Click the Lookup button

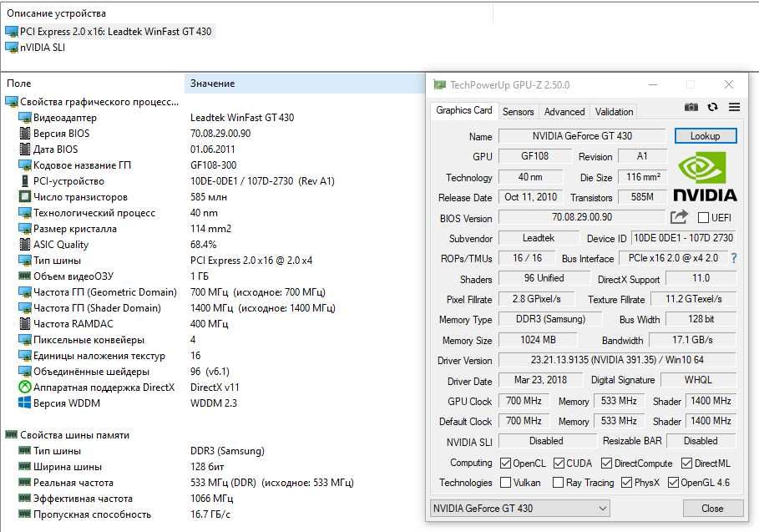click(x=706, y=136)
